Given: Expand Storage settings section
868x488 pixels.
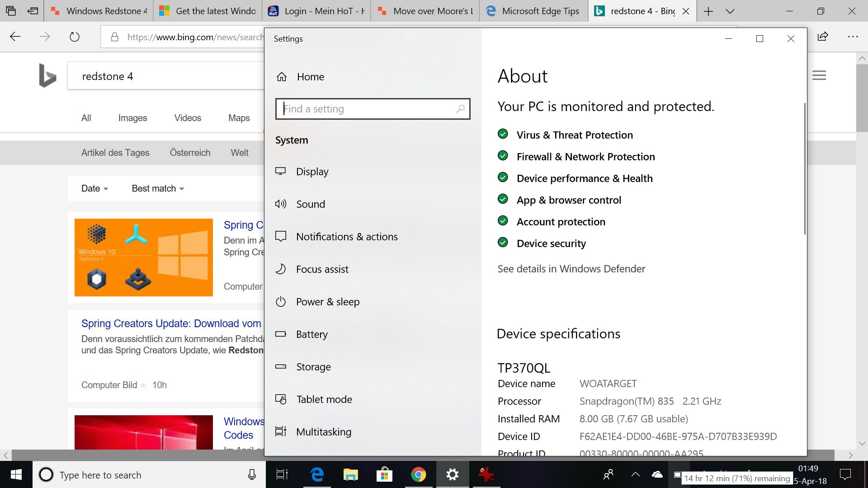Looking at the screenshot, I should tap(313, 366).
